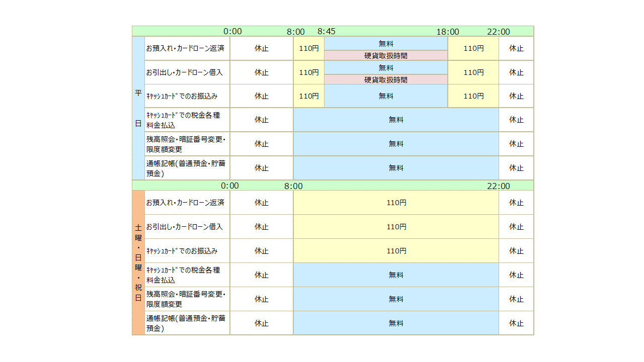
Task: Click "硬貨取扱時間" in weekday お預入れ row
Action: pos(386,56)
